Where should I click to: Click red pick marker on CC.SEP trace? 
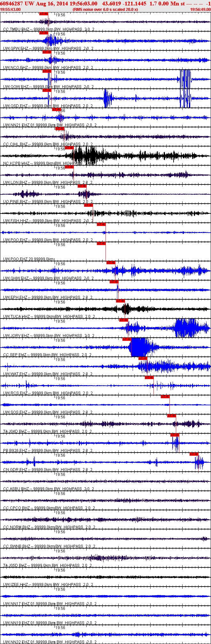[127, 339]
